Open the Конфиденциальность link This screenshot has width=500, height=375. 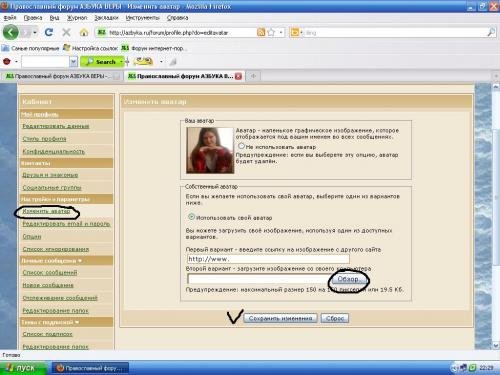(53, 151)
